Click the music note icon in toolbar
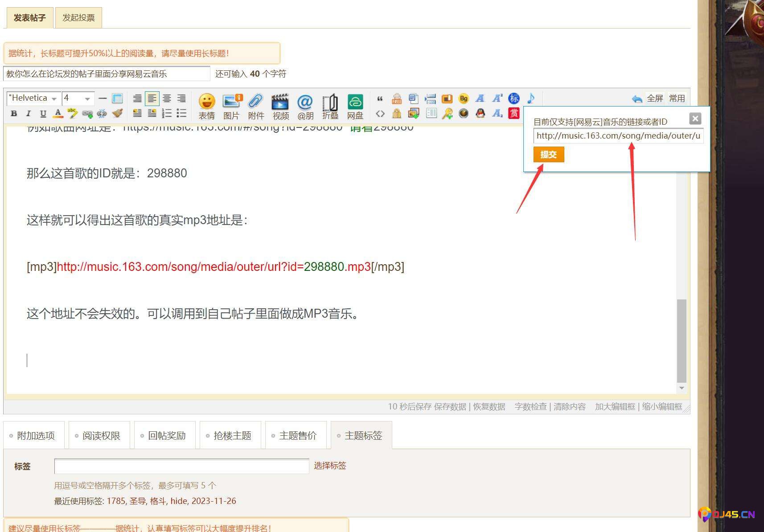 coord(530,98)
